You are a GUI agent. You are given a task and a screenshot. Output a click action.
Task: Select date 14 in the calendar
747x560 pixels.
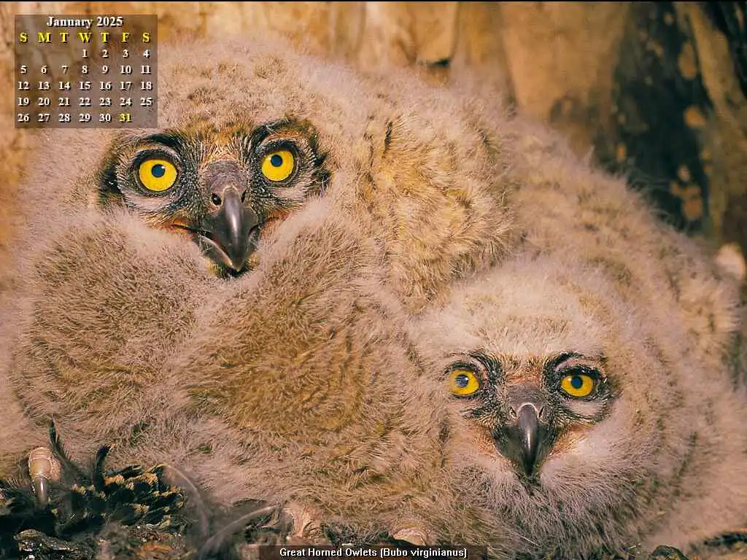click(64, 86)
